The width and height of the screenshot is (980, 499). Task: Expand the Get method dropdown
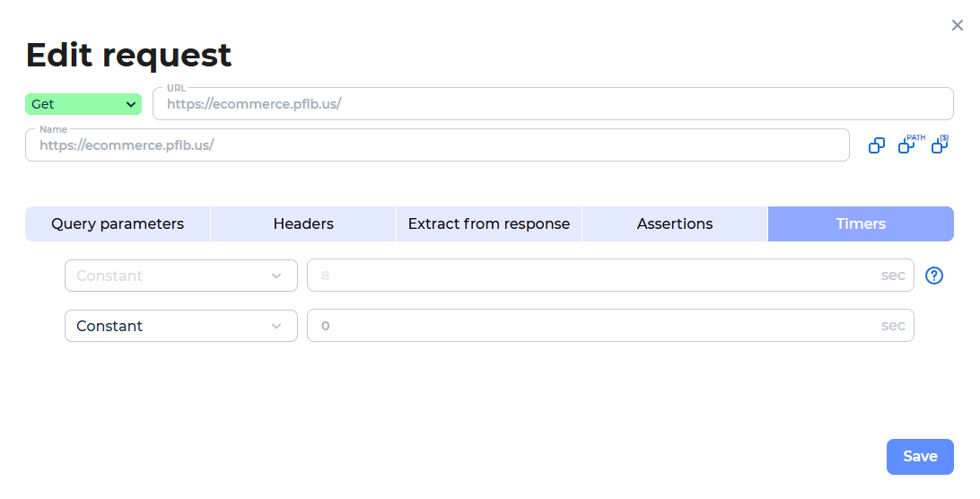[x=83, y=104]
